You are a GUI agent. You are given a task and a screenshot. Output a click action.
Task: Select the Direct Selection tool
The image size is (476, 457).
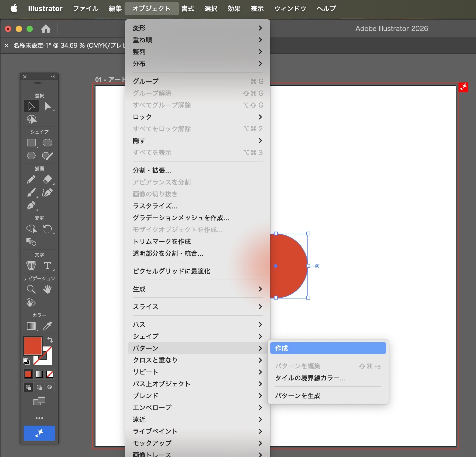[x=48, y=106]
